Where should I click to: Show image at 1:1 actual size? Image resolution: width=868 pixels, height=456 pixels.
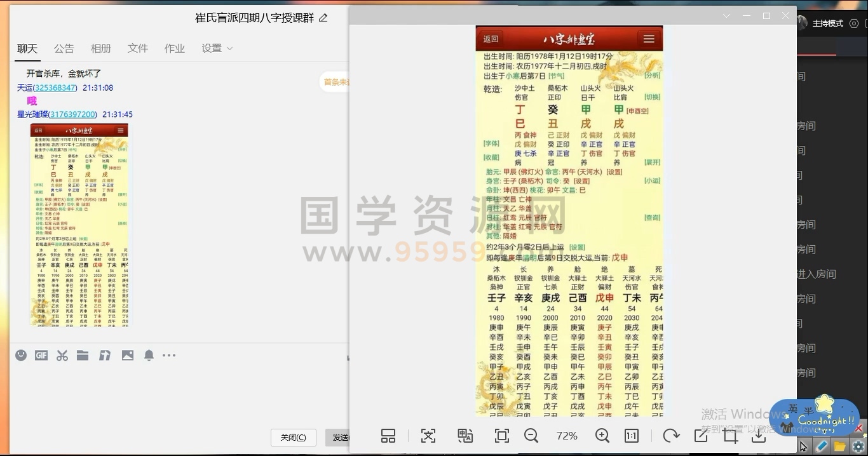[x=632, y=436]
